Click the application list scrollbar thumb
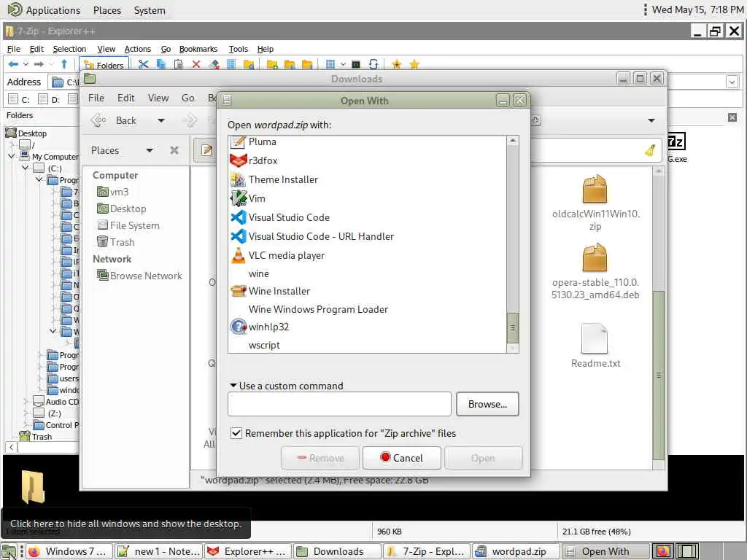The height and width of the screenshot is (560, 747). [513, 327]
